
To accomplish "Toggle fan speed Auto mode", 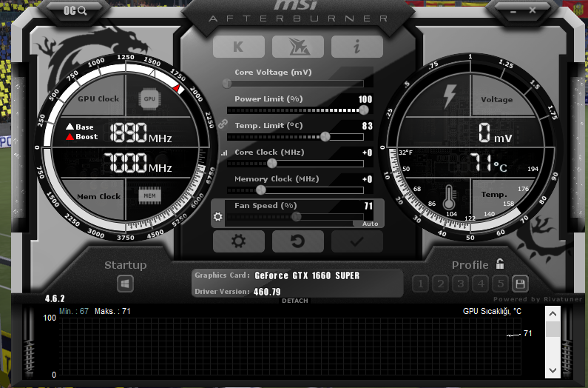I will 370,224.
